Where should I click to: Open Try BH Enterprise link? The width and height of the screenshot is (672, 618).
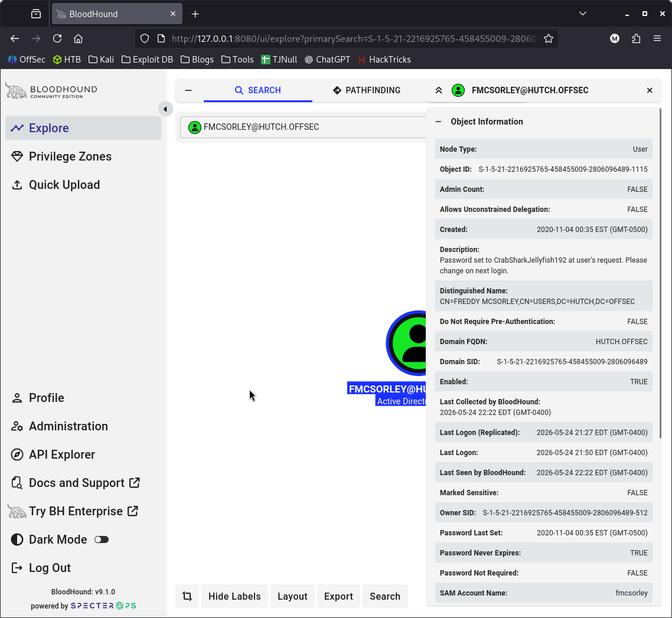83,511
